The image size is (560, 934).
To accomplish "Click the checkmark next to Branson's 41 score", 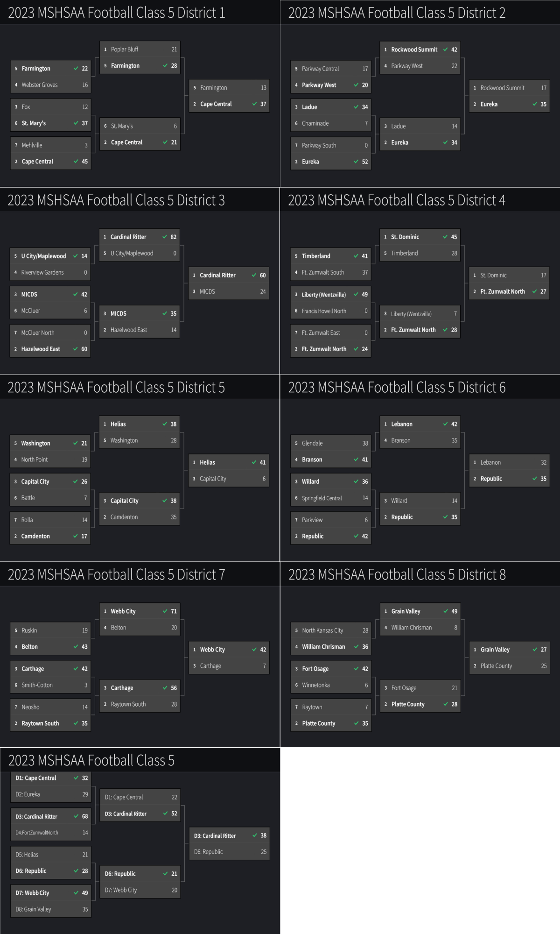I will [x=357, y=460].
